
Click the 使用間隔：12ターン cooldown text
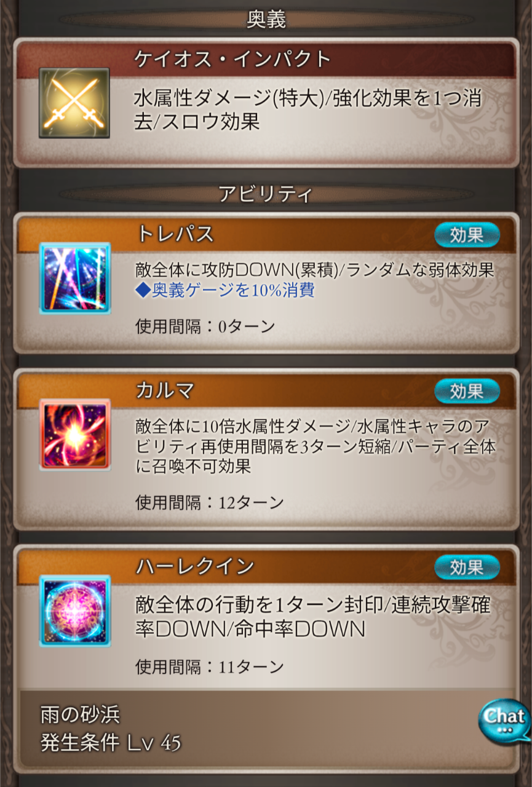click(x=209, y=502)
